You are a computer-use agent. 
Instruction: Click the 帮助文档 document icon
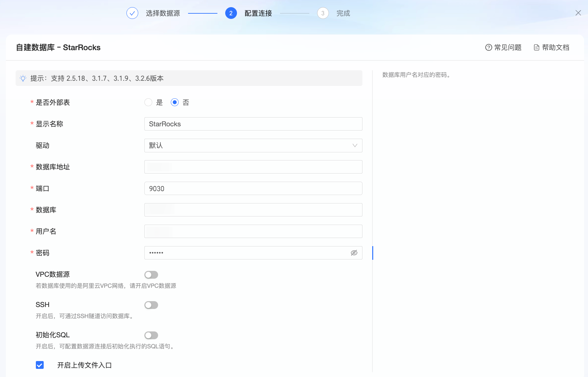(x=537, y=48)
